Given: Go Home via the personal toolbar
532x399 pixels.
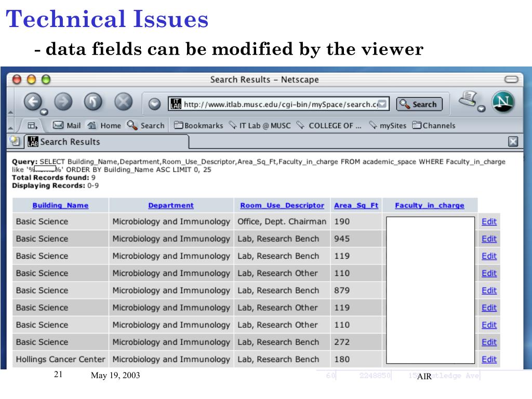Looking at the screenshot, I should click(104, 126).
